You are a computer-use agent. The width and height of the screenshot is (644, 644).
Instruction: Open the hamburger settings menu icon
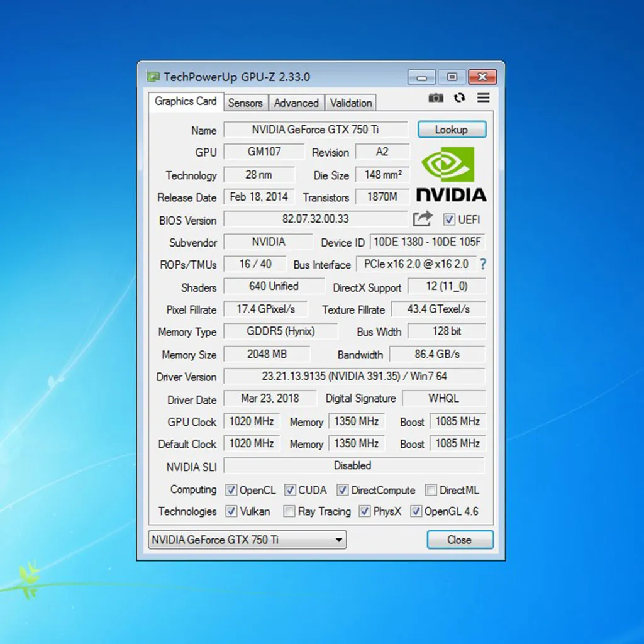point(483,98)
